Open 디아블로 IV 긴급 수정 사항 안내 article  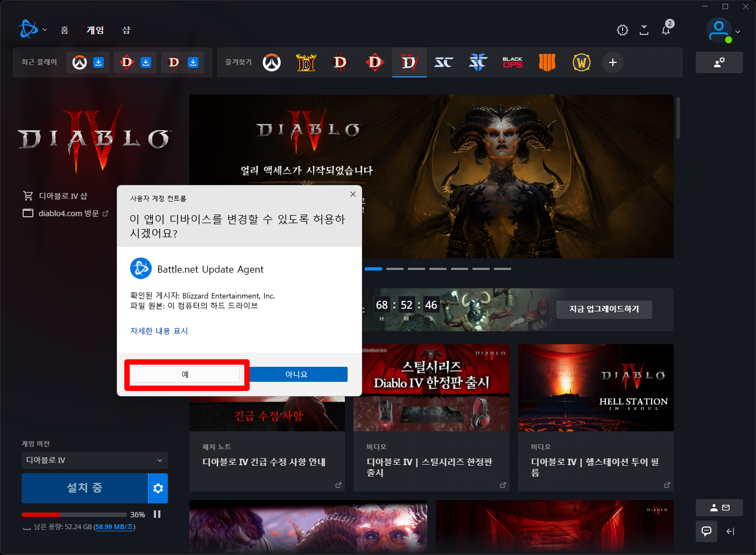264,462
